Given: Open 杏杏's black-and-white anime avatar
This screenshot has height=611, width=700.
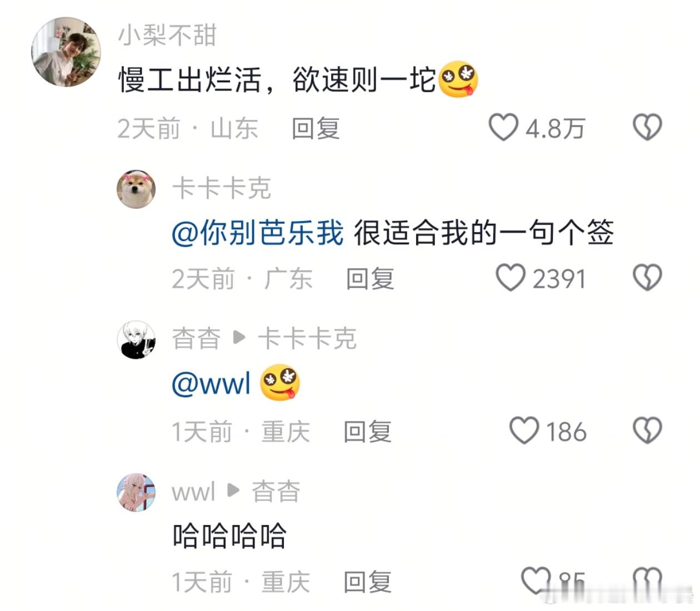Looking at the screenshot, I should tap(136, 339).
